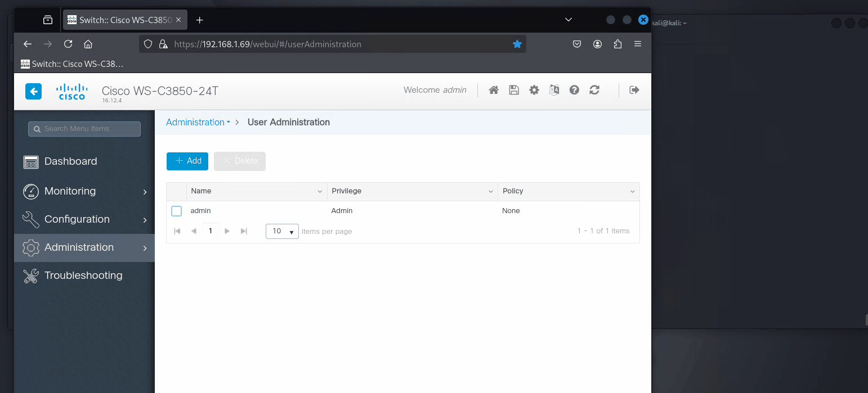Collapse the sidebar with the blue arrow button
Screen dimensions: 868x393
(33, 91)
